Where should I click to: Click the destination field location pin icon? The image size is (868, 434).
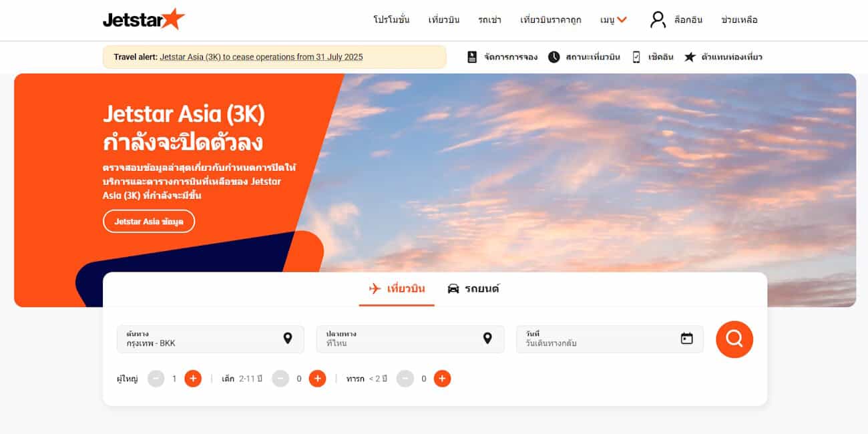click(487, 339)
